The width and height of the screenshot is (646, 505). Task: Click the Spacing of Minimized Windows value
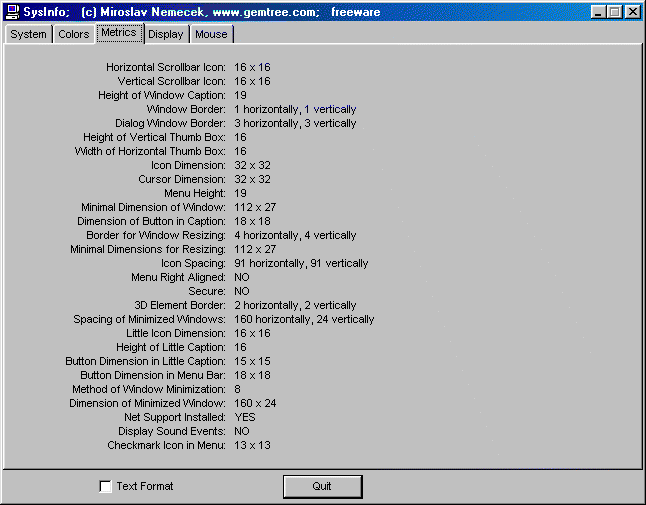click(x=304, y=319)
